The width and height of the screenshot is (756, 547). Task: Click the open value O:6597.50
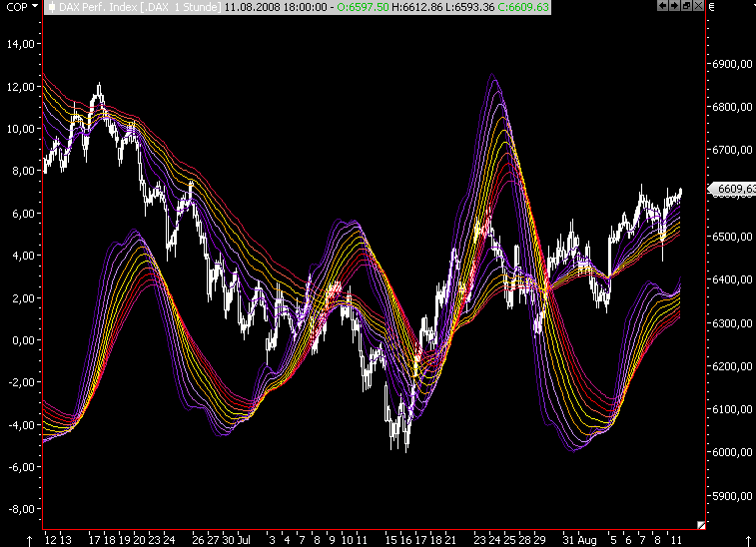[363, 7]
